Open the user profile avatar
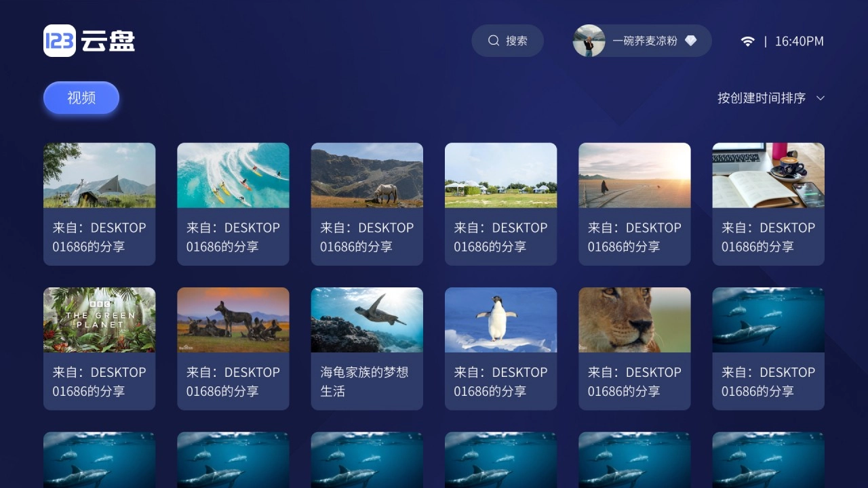Viewport: 868px width, 488px height. tap(589, 41)
